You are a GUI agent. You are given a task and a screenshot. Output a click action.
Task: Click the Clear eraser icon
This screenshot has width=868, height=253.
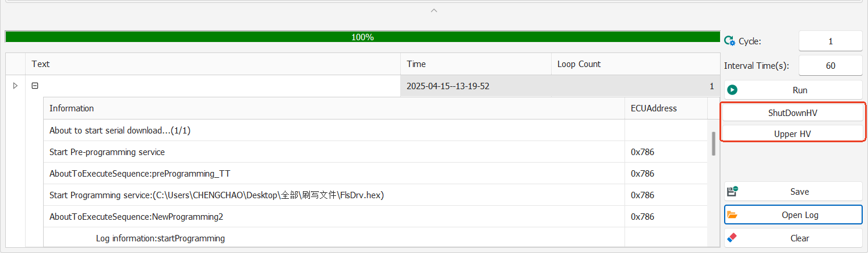click(732, 238)
